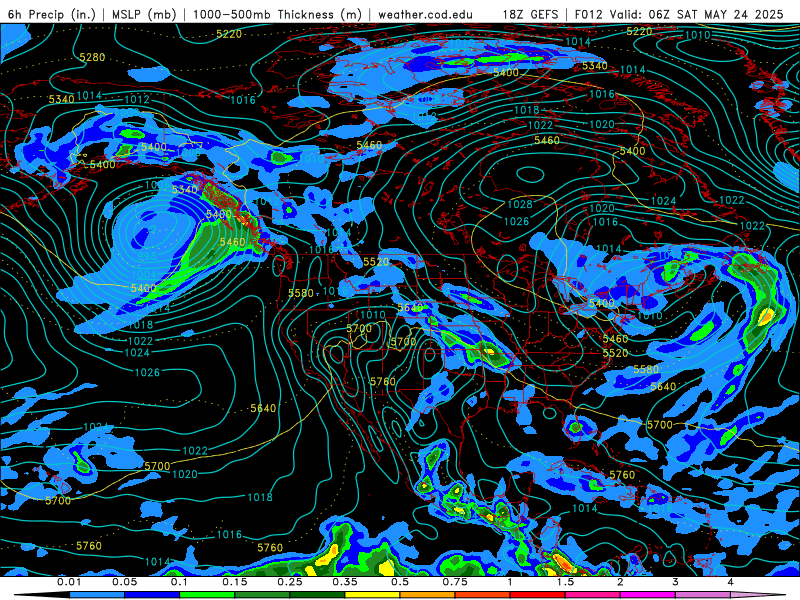
Task: Click the '5280' thickness contour label
Action: [92, 58]
